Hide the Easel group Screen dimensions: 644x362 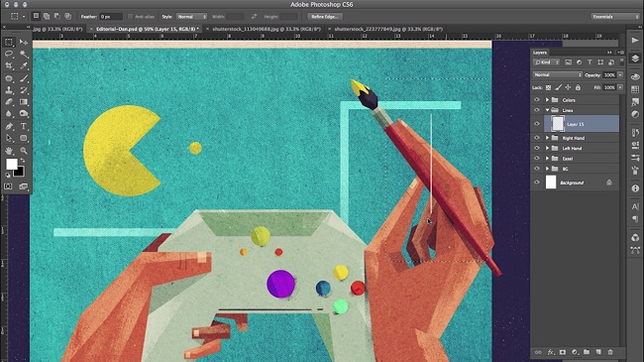(537, 159)
